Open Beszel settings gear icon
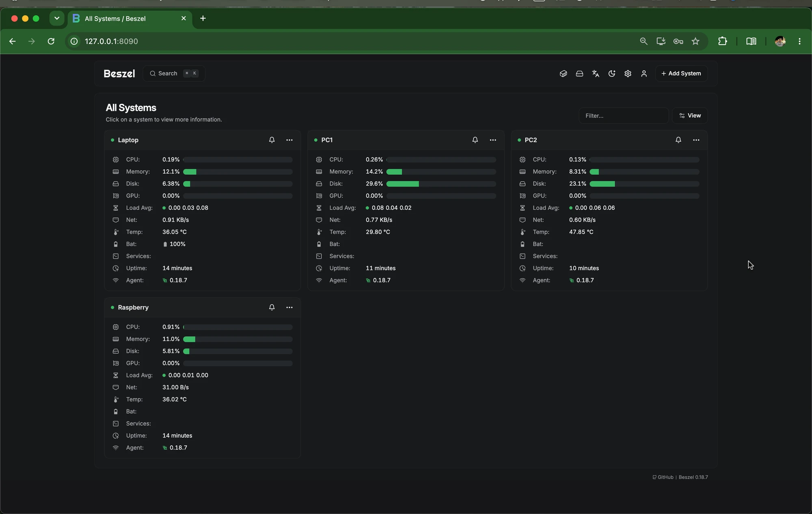 pyautogui.click(x=628, y=73)
